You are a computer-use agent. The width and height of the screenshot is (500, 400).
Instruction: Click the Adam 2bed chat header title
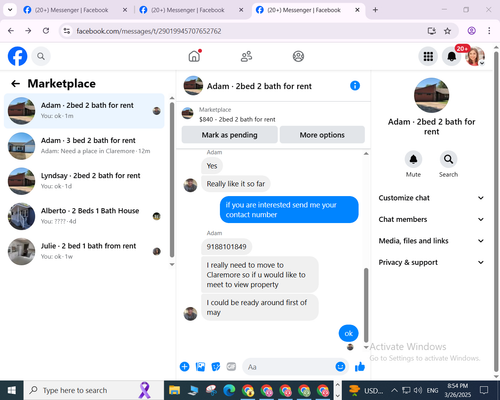(x=259, y=86)
